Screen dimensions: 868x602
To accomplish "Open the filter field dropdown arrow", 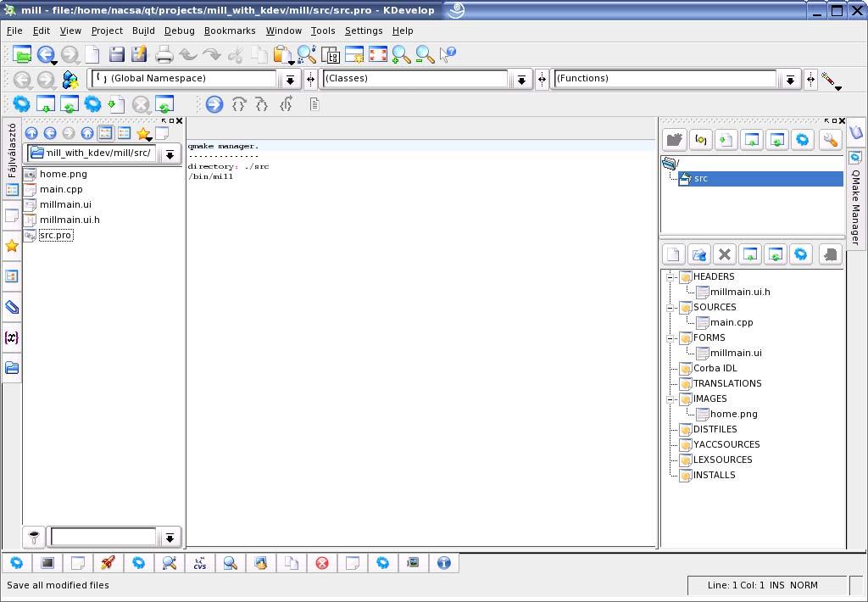I will point(170,538).
